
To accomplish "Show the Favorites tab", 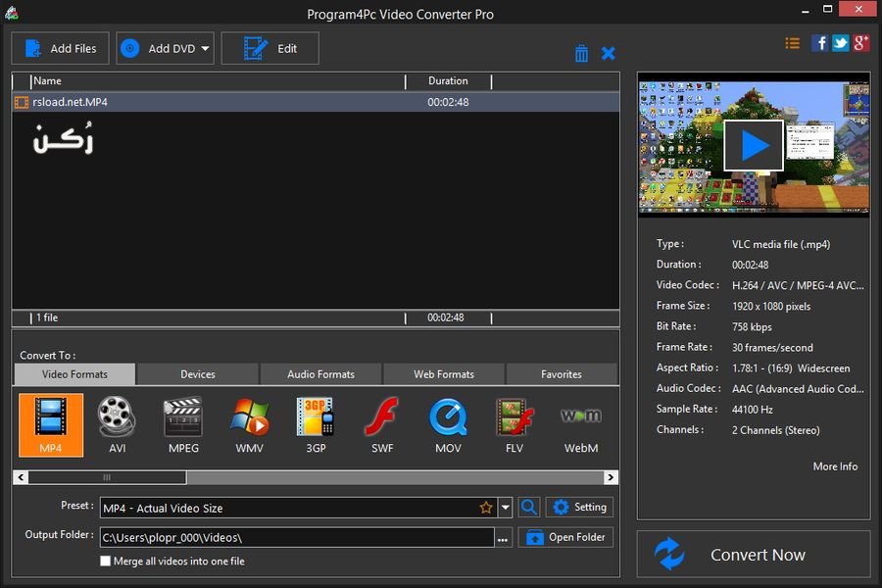I will tap(562, 374).
